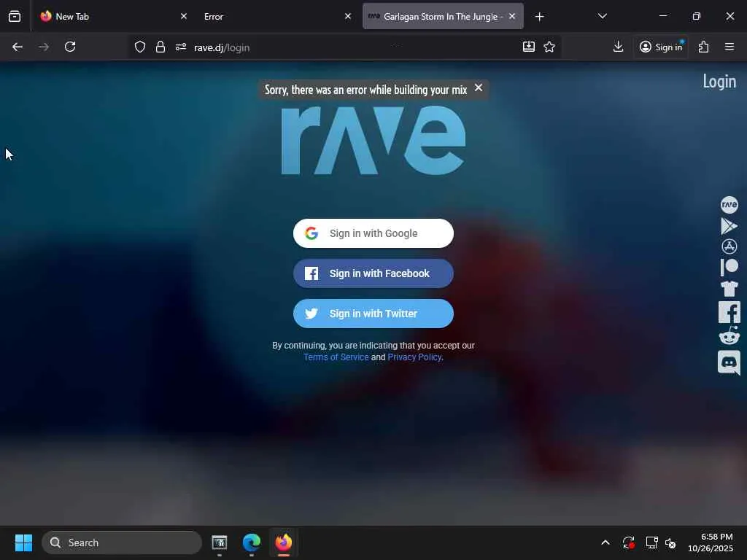Open Firefox from the taskbar

pyautogui.click(x=284, y=542)
